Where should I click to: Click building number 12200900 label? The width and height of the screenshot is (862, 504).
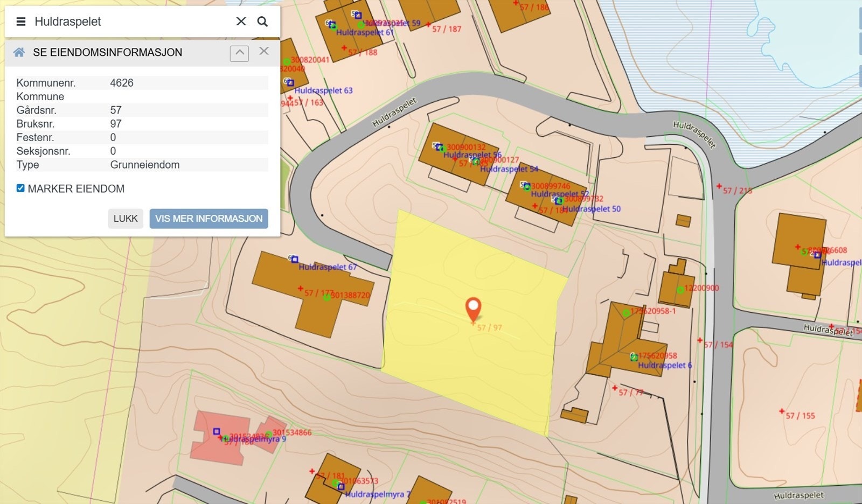tap(701, 288)
